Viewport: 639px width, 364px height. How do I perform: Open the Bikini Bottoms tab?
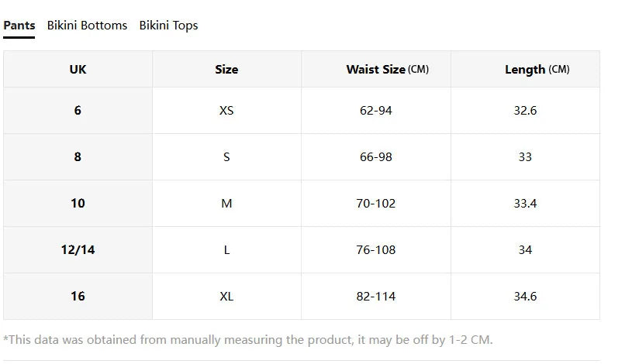[x=87, y=26]
